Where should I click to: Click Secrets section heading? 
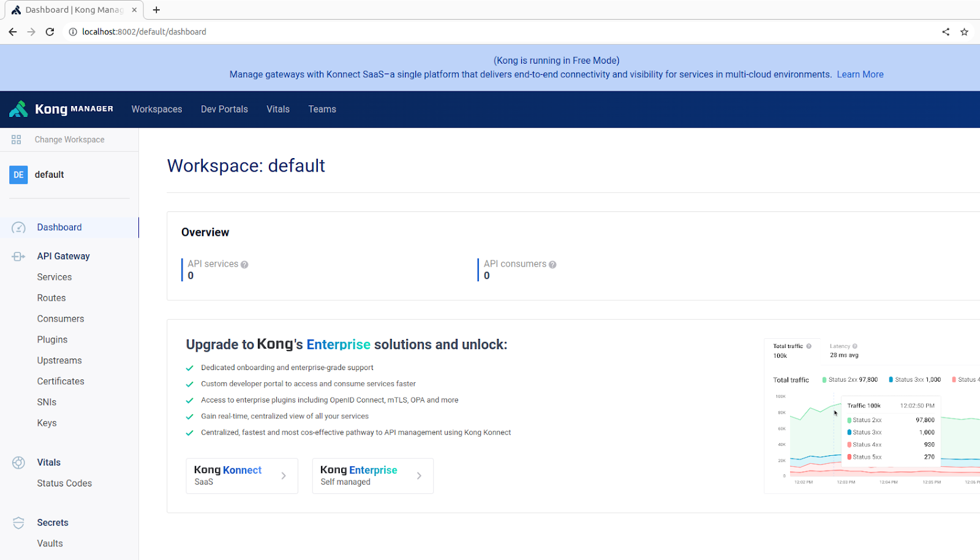53,523
